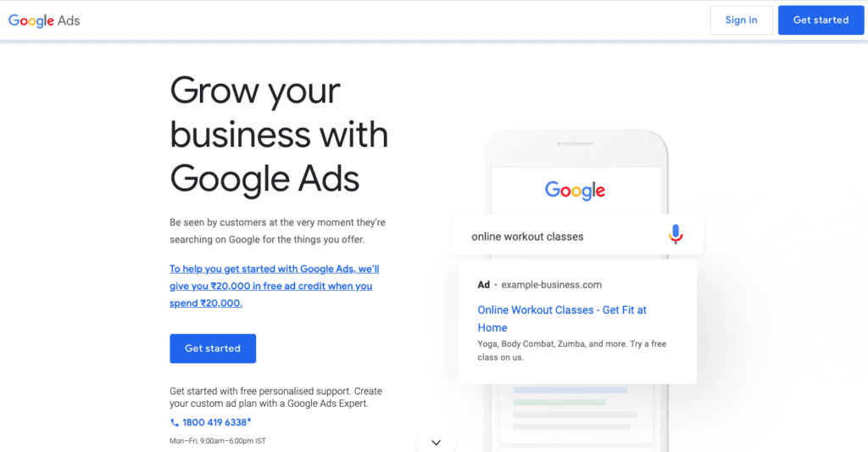This screenshot has height=452, width=868.
Task: Open Online Workout Classes ad headline
Action: click(x=562, y=319)
